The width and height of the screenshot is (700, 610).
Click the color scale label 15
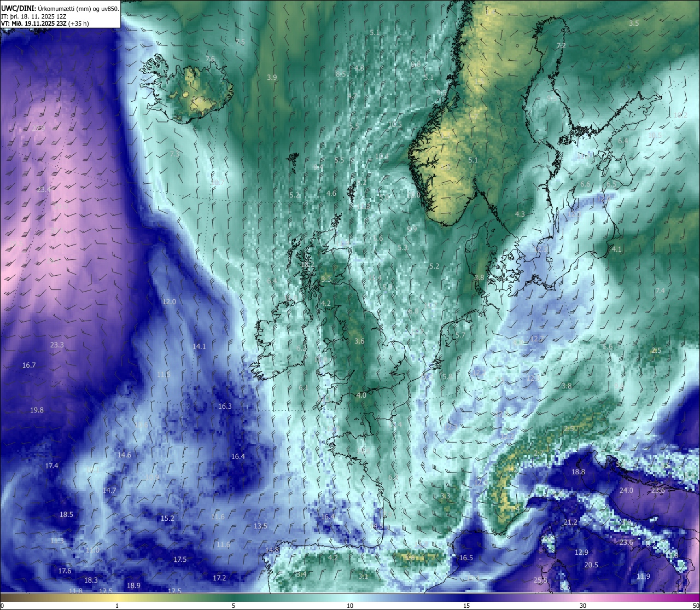pos(466,606)
